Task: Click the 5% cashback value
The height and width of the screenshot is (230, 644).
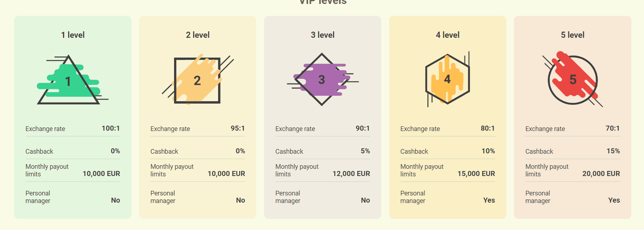Action: 365,151
